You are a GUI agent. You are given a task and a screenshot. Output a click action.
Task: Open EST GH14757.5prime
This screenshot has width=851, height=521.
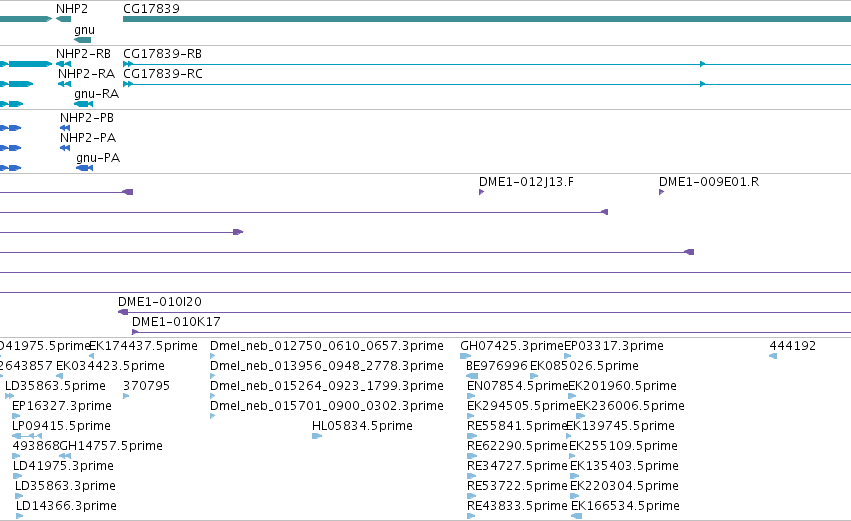click(111, 446)
